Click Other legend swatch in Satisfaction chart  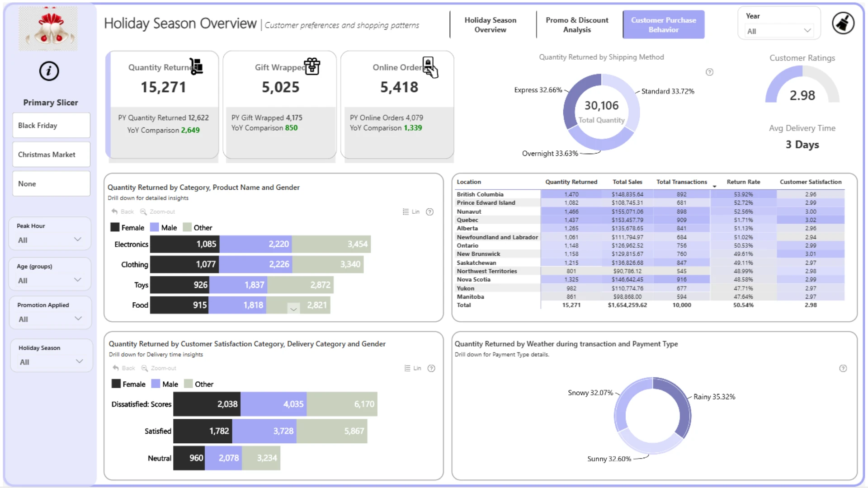click(x=189, y=384)
